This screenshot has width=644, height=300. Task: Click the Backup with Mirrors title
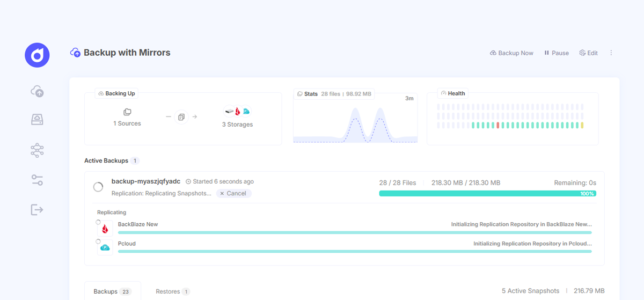(127, 53)
